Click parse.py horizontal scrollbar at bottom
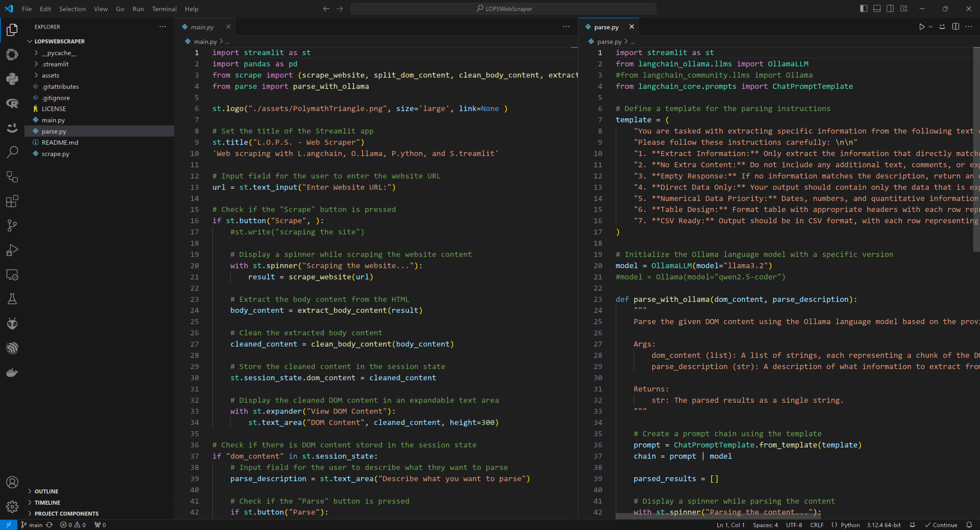The image size is (980, 530). (718, 516)
